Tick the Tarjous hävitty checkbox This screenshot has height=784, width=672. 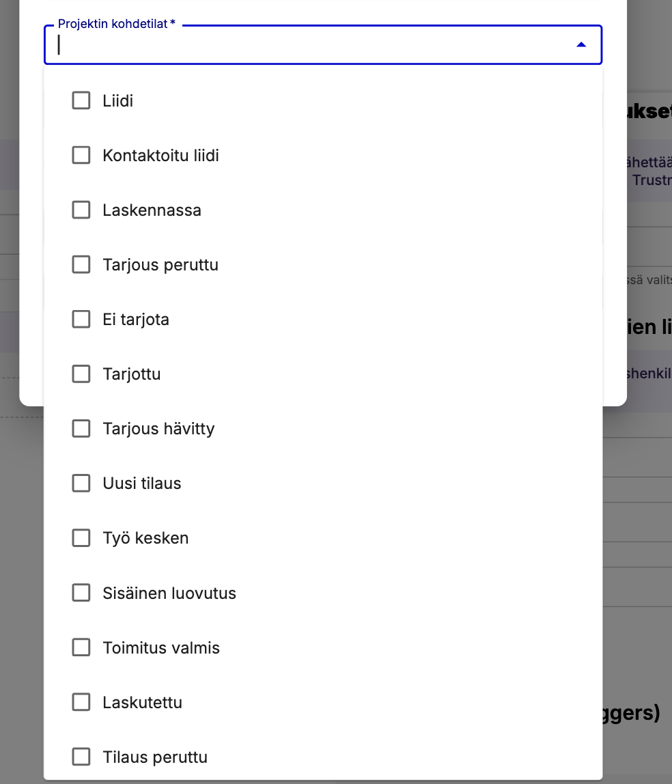pos(81,429)
